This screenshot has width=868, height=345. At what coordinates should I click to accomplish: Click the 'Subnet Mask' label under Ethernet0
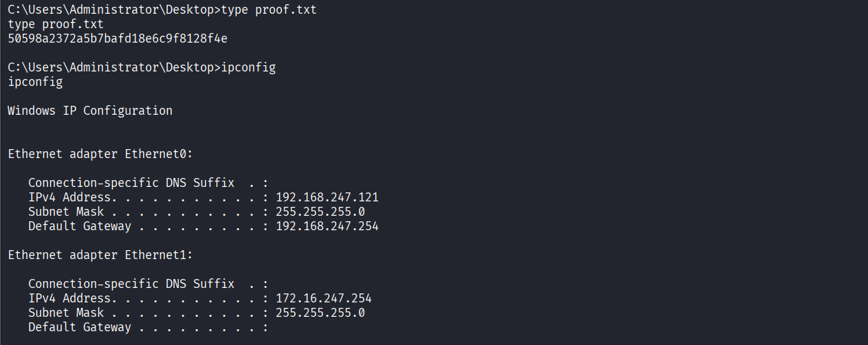[x=66, y=212]
